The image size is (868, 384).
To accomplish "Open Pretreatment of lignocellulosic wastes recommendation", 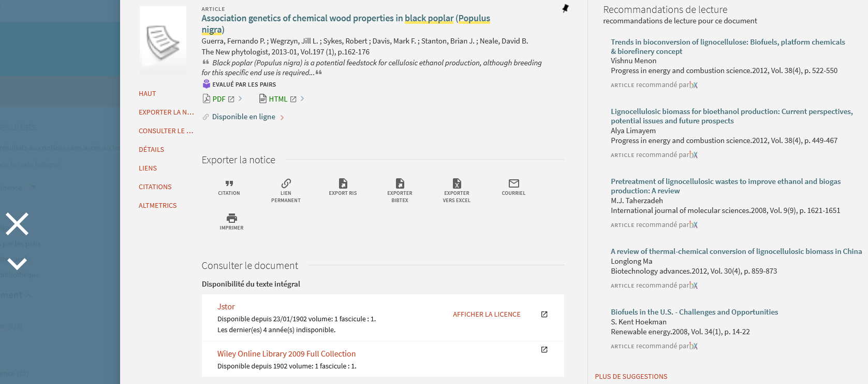I will click(726, 186).
